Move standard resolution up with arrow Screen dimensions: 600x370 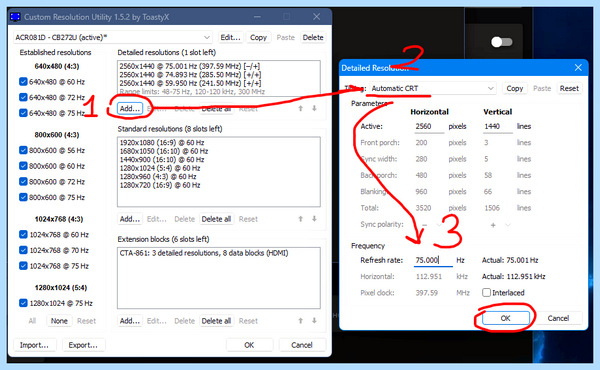[301, 219]
